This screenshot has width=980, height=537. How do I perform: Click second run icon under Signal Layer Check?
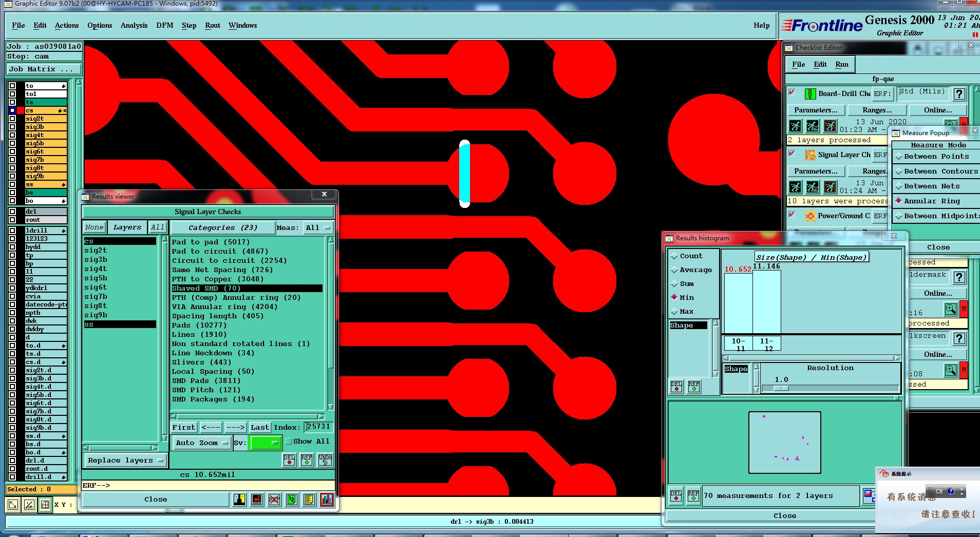pyautogui.click(x=813, y=186)
